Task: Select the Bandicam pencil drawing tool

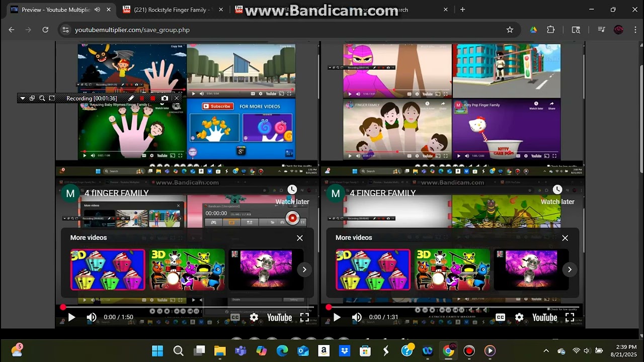Action: pos(131,99)
